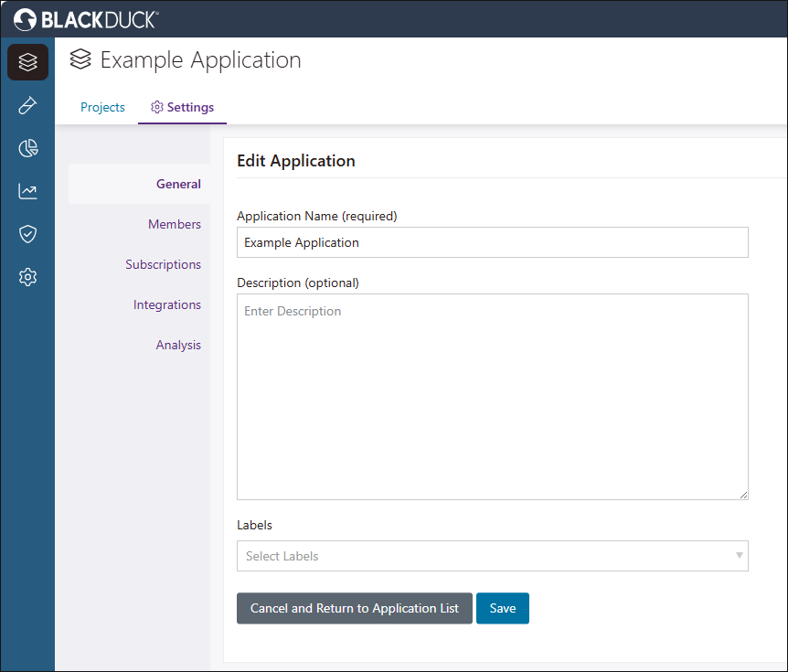Click the Labels dropdown arrow
788x672 pixels.
tap(740, 555)
